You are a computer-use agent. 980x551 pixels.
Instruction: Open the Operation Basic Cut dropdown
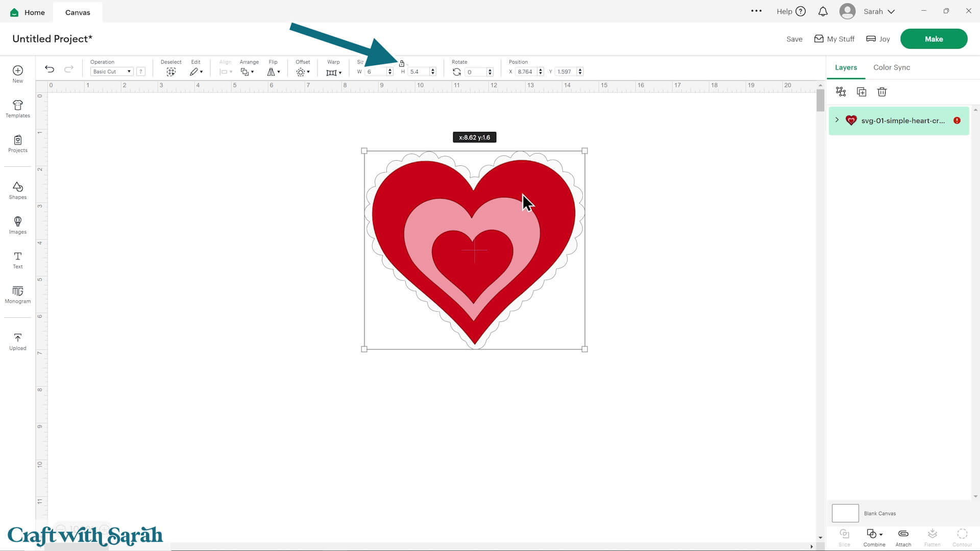click(x=112, y=72)
